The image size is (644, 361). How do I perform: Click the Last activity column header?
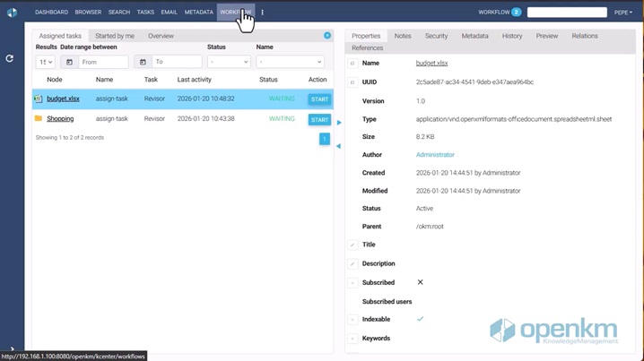point(195,80)
